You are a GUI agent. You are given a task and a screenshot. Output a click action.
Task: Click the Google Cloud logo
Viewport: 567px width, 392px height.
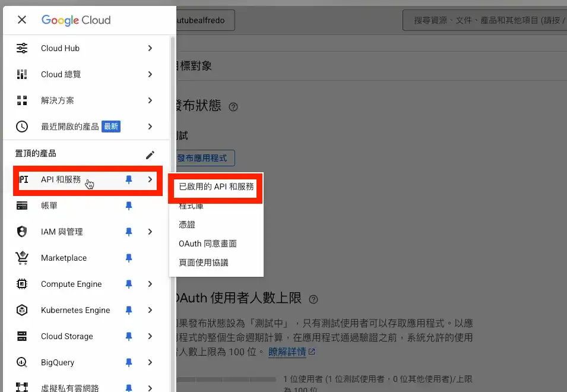point(76,20)
